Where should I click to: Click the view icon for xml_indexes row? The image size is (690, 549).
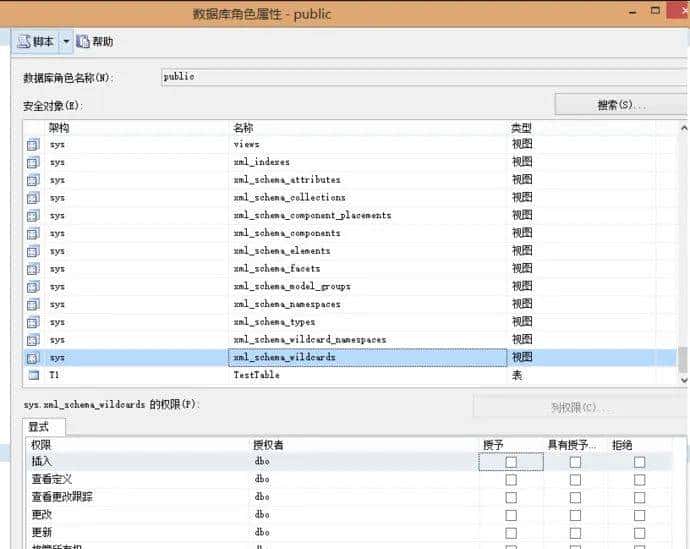(x=33, y=162)
